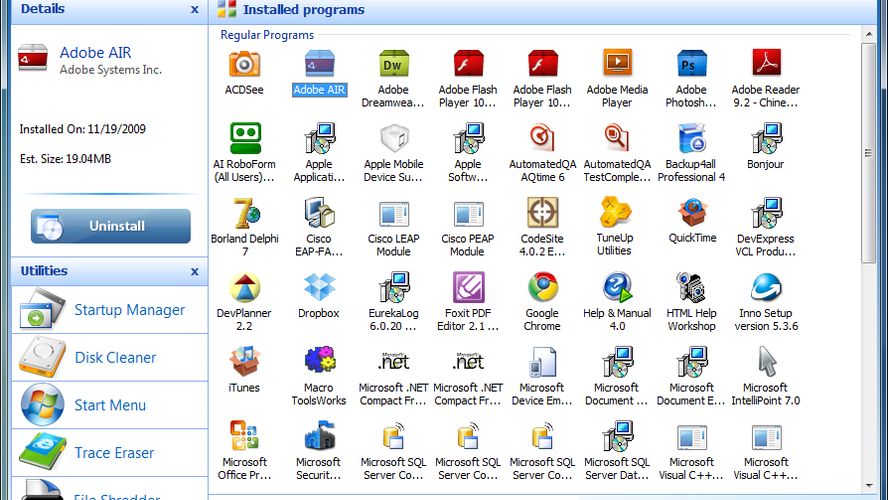This screenshot has width=888, height=500.
Task: Open the File Shredder utility
Action: tap(110, 489)
